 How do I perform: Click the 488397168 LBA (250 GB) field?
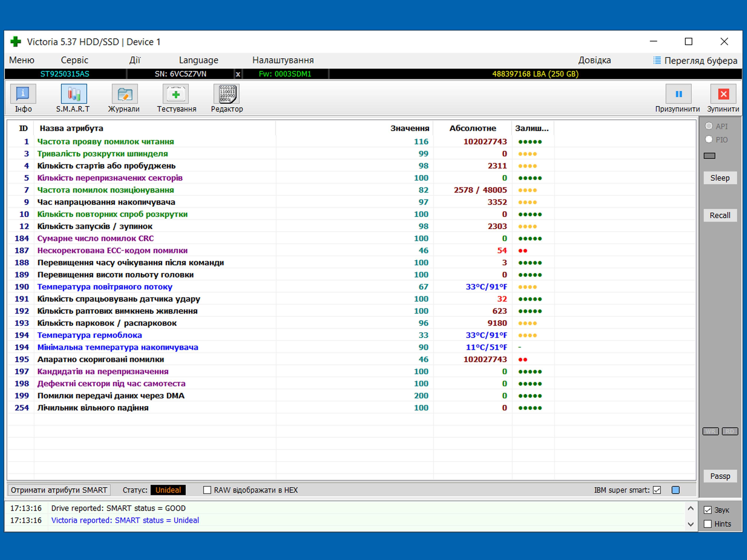pos(535,74)
